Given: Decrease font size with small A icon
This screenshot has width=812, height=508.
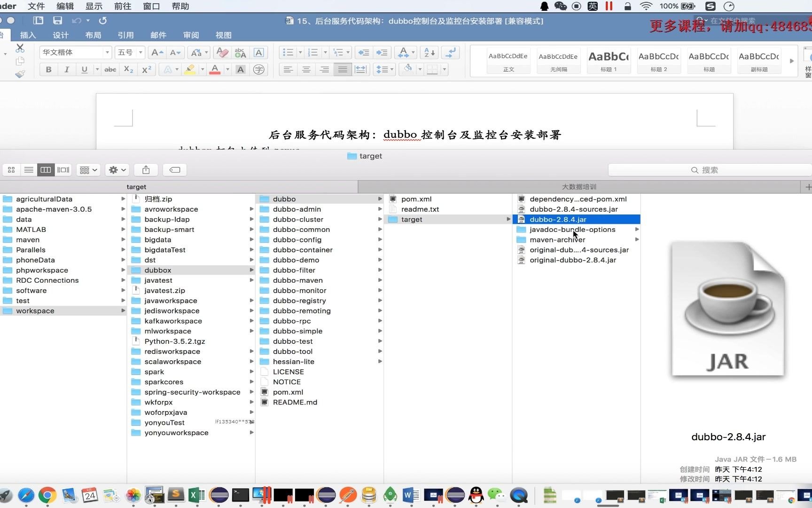Looking at the screenshot, I should 175,53.
